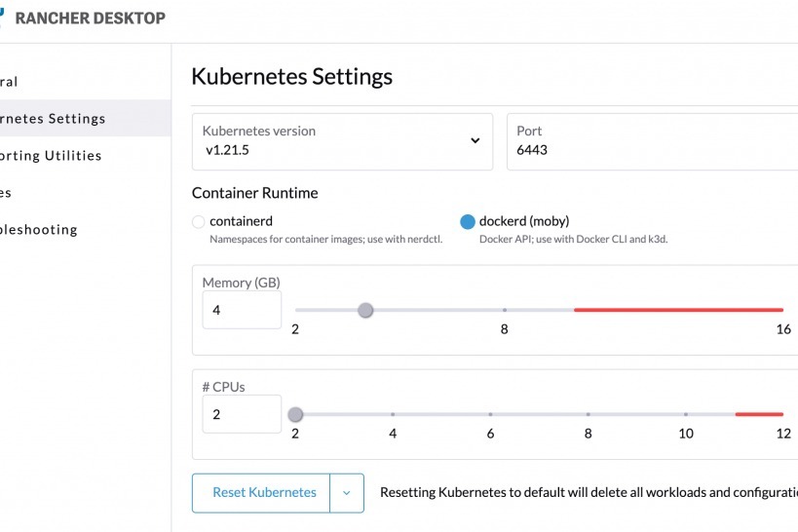Click the # CPUs input field
Image resolution: width=798 pixels, height=532 pixels.
tap(242, 414)
